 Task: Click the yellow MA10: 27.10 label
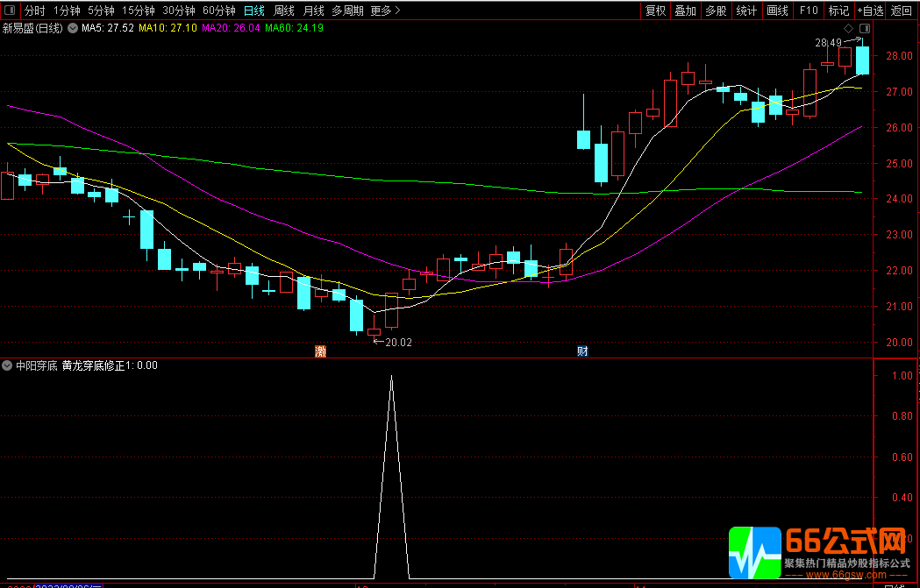[168, 27]
